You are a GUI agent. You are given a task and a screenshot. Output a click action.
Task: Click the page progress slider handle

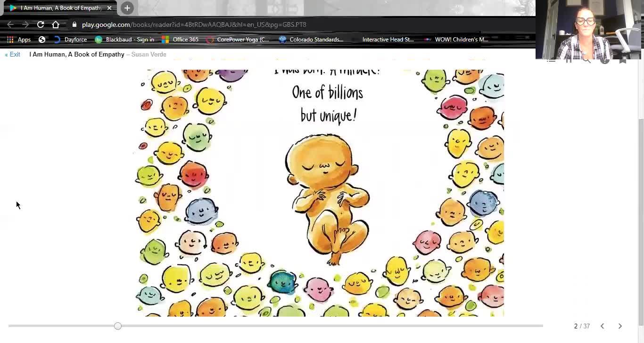(118, 326)
